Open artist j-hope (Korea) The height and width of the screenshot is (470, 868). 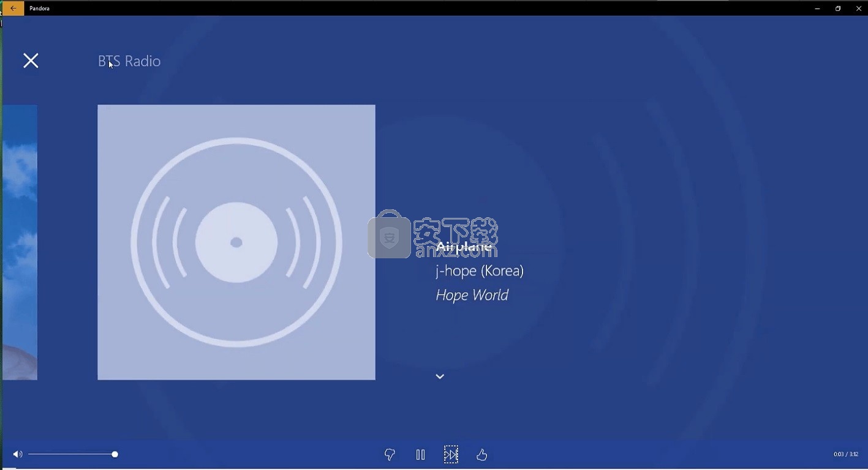click(x=480, y=271)
